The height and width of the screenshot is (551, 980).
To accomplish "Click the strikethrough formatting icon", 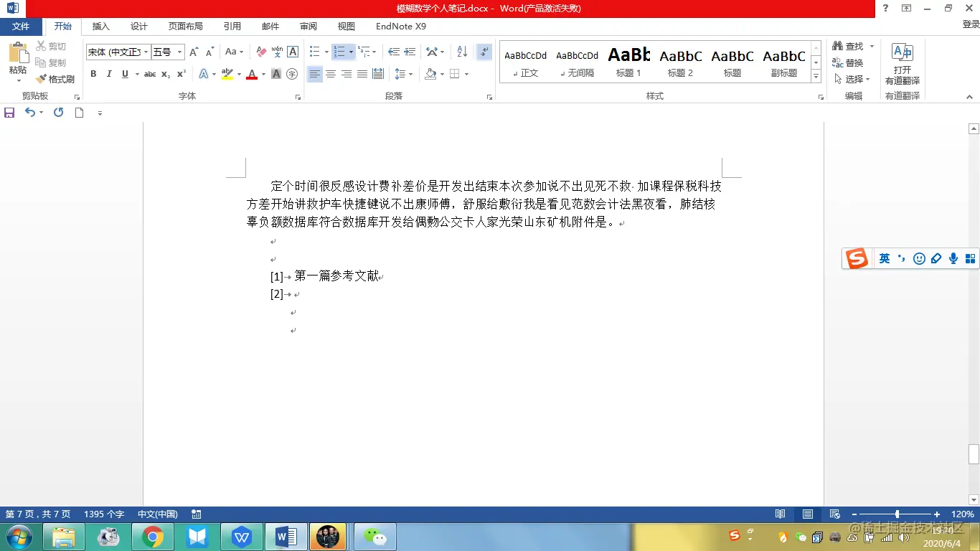I will [149, 74].
